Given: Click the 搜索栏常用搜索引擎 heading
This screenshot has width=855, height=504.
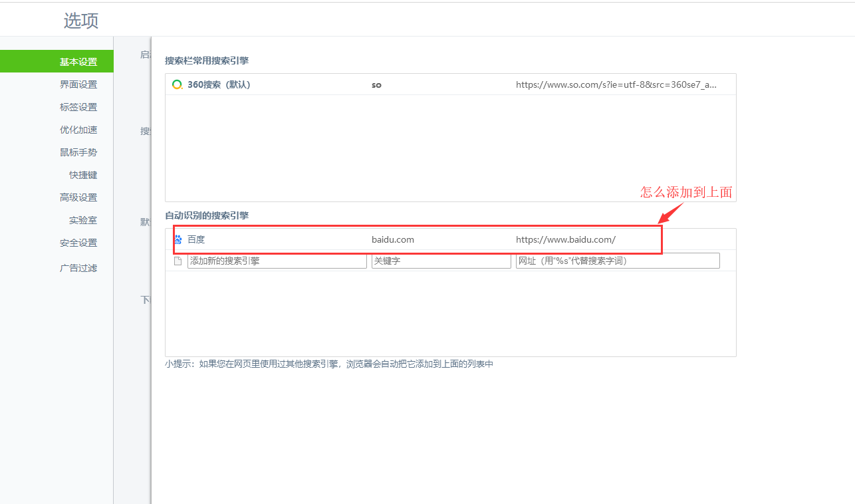Looking at the screenshot, I should coord(207,61).
